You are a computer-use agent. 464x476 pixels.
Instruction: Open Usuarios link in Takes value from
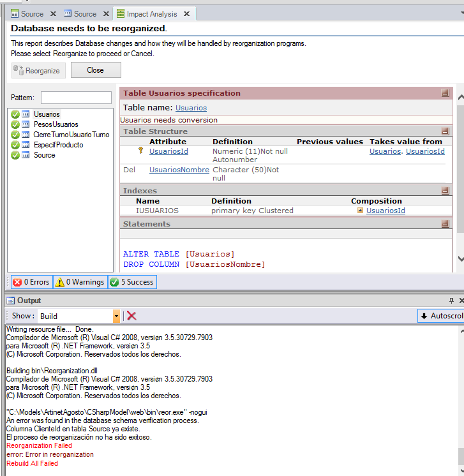pyautogui.click(x=385, y=151)
